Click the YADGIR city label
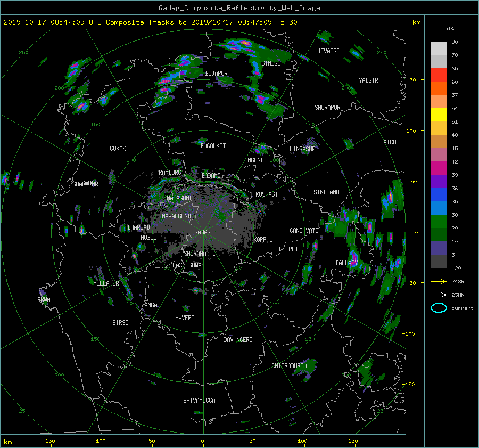 click(368, 80)
